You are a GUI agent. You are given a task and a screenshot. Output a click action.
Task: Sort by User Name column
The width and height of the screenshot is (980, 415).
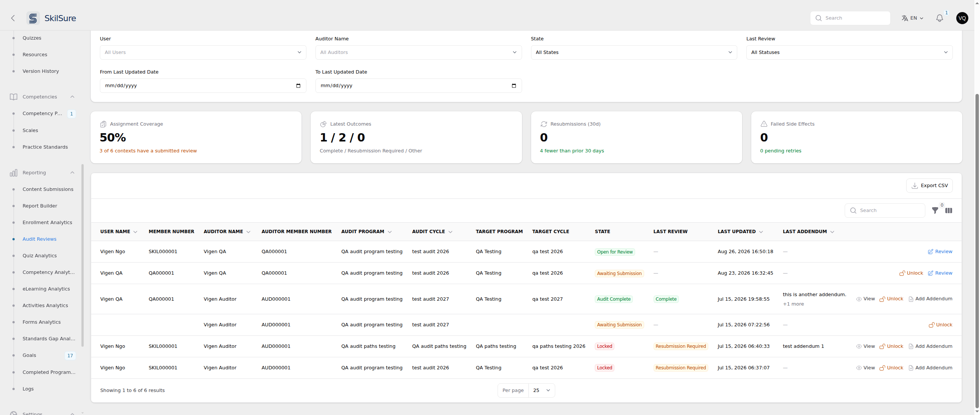[x=119, y=232]
